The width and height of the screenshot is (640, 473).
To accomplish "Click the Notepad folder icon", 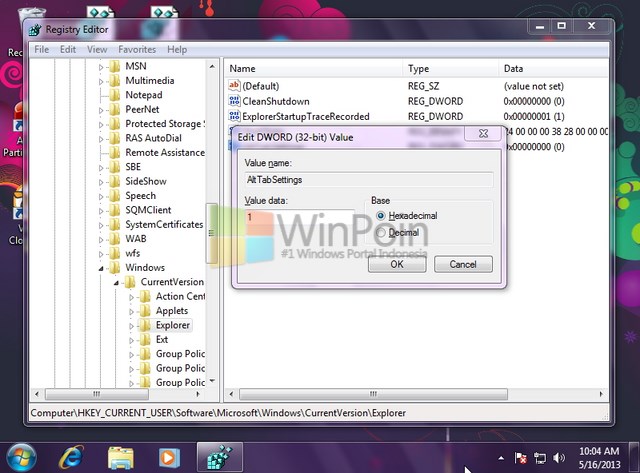I will [115, 95].
